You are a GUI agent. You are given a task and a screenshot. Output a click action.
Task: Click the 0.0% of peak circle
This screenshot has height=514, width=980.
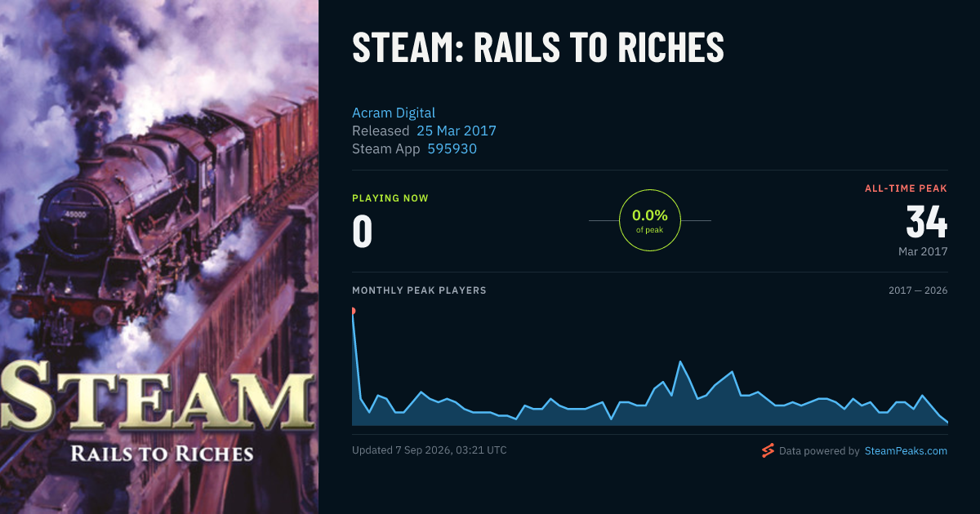coord(650,220)
